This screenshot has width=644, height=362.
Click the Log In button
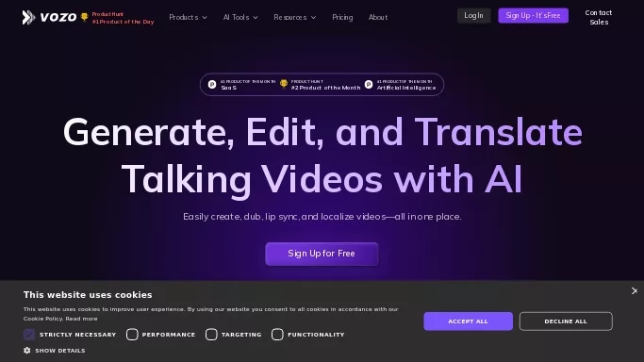pos(473,16)
